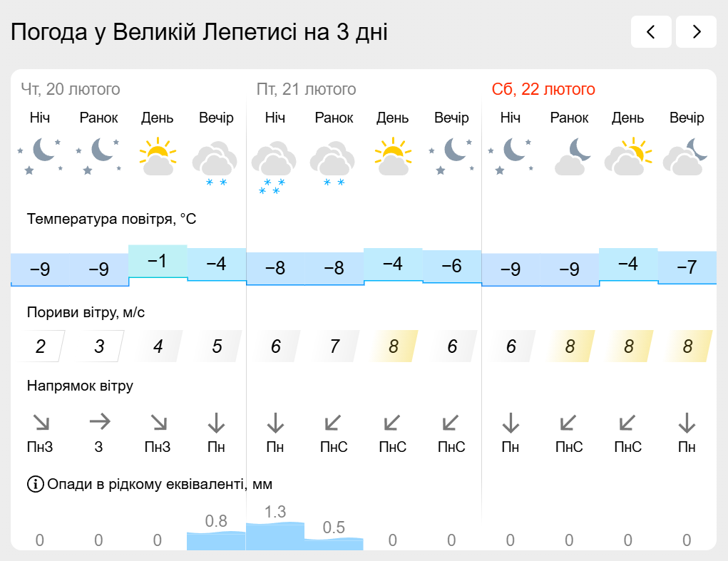Select Thursday night clear moon weather icon

pyautogui.click(x=40, y=156)
